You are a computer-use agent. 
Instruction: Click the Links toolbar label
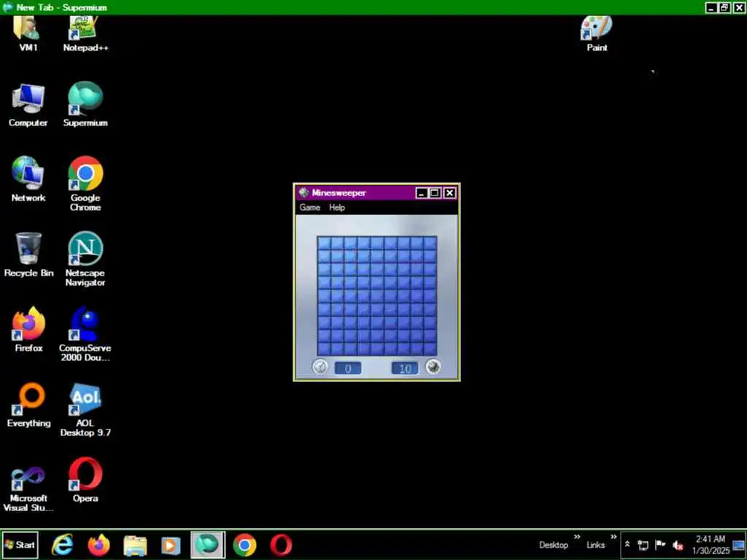(595, 545)
